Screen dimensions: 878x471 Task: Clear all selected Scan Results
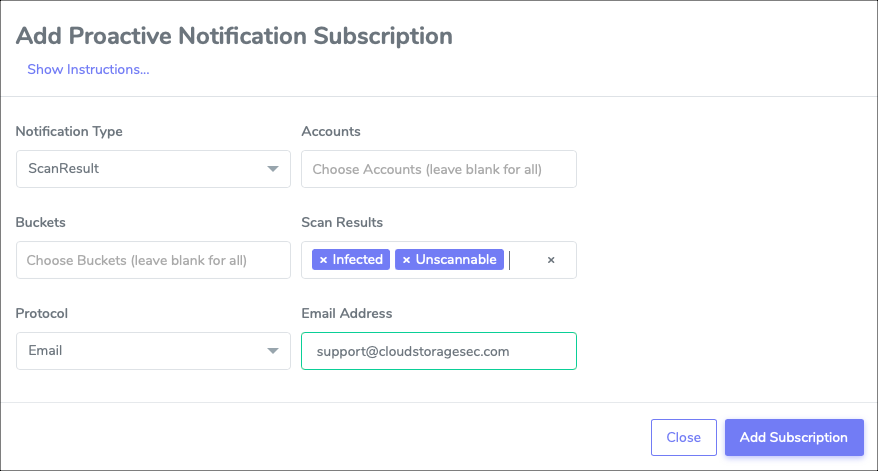(551, 260)
